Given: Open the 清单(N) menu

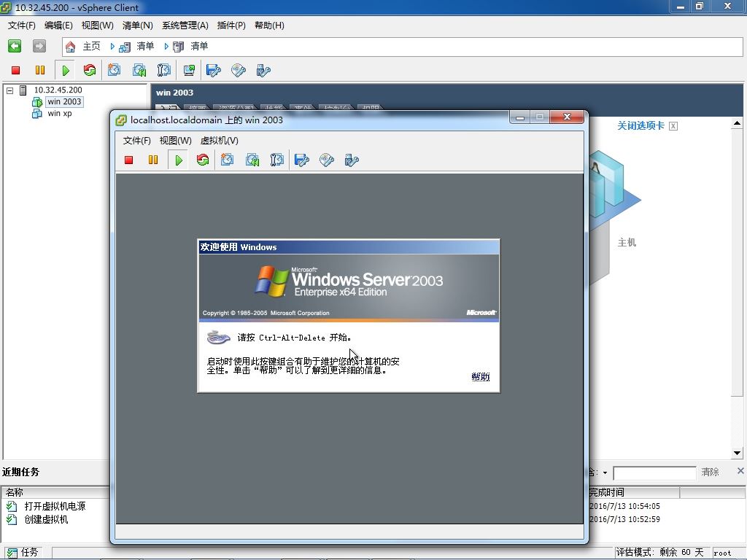Looking at the screenshot, I should coord(137,26).
